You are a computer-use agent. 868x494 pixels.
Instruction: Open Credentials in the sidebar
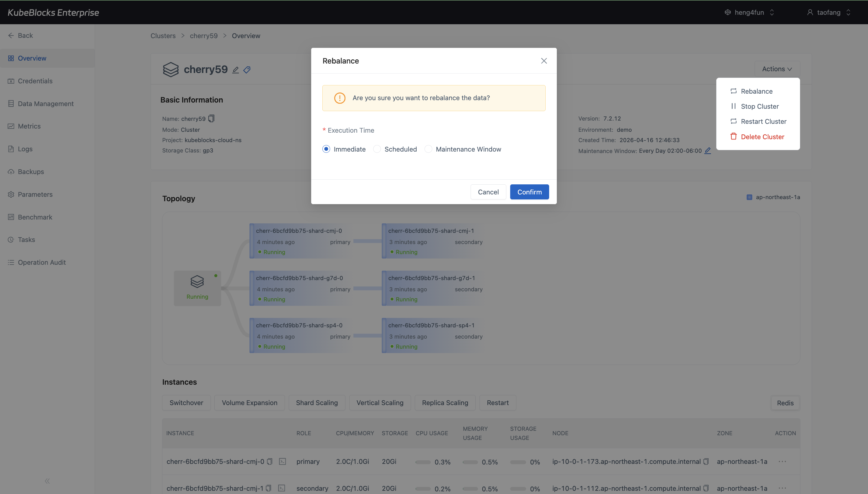coord(47,81)
